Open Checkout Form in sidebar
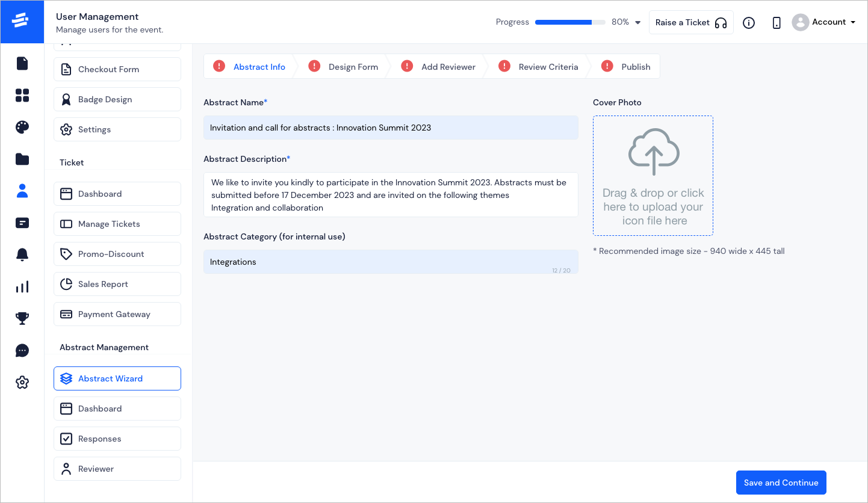 [x=117, y=69]
